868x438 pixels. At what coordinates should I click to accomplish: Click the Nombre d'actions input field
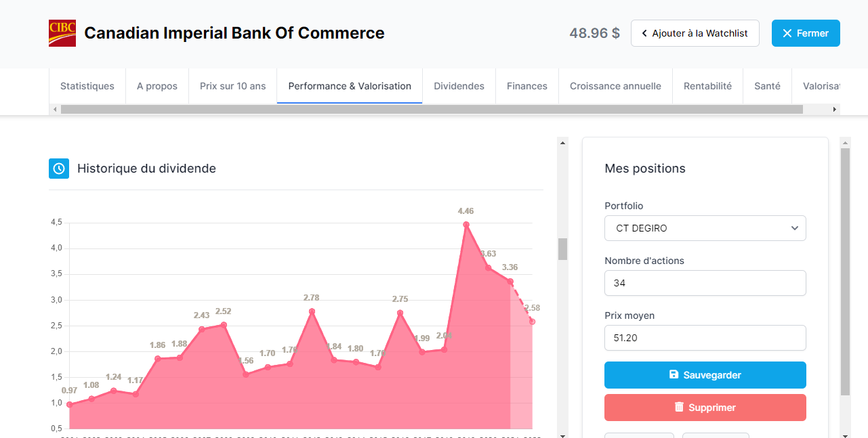coord(705,283)
